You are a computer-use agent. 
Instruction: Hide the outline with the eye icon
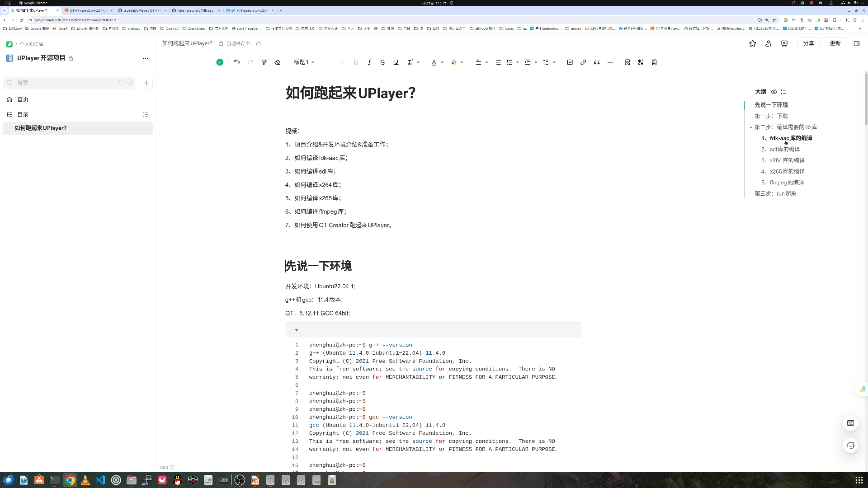(774, 92)
